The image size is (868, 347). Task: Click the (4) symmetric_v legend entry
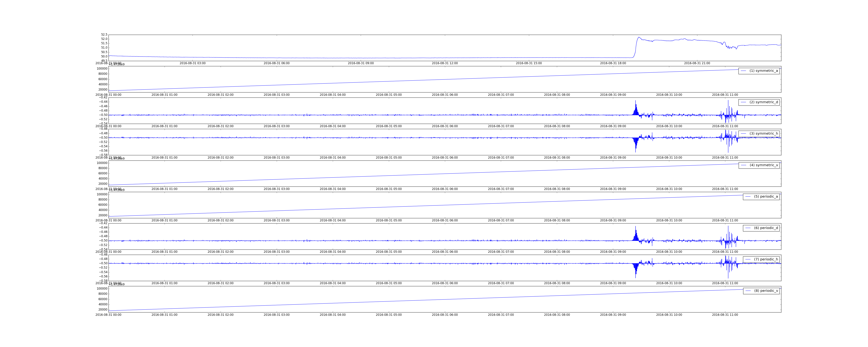(x=759, y=165)
